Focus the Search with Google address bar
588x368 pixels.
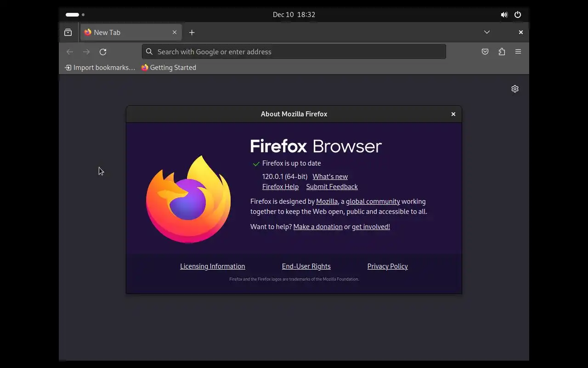coord(294,52)
